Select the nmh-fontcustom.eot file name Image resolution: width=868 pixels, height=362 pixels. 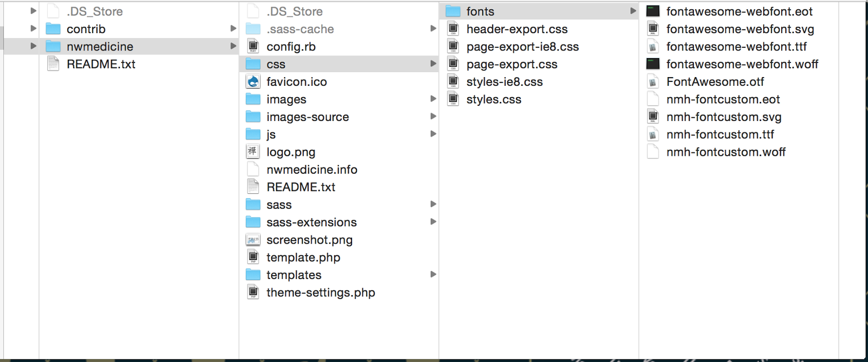[x=723, y=99]
